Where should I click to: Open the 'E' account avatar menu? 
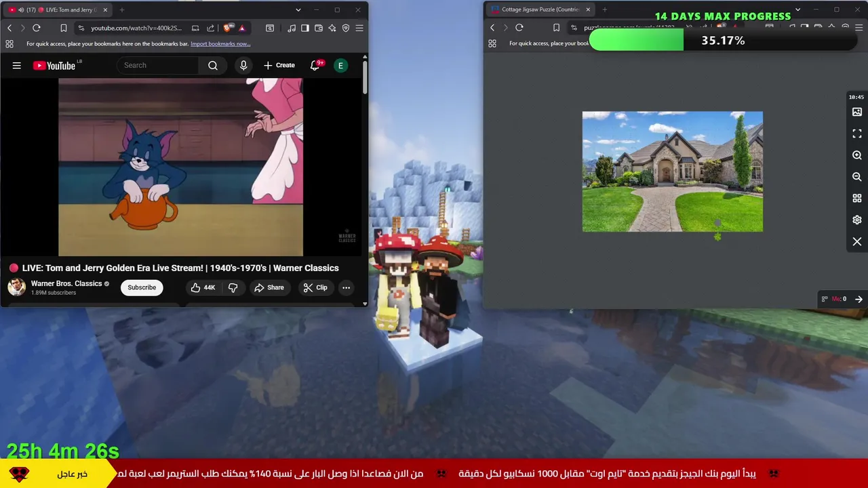pos(341,65)
